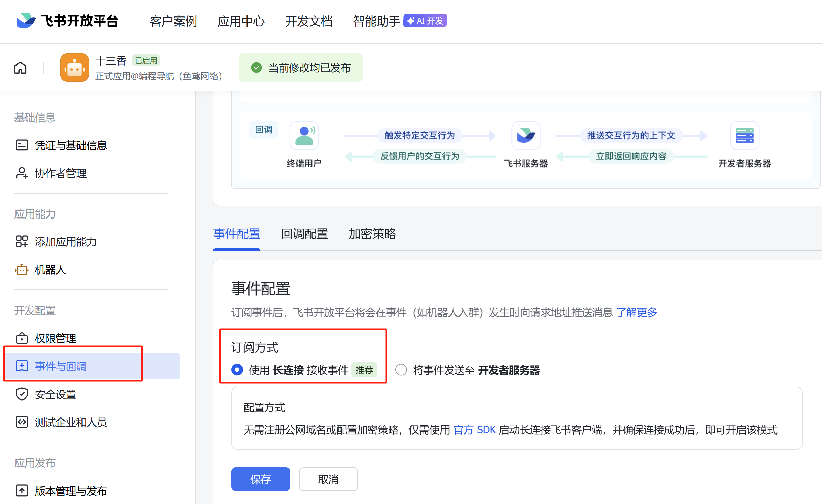Open 测试企业和人员 in the sidebar
Image resolution: width=822 pixels, height=504 pixels.
coord(71,422)
